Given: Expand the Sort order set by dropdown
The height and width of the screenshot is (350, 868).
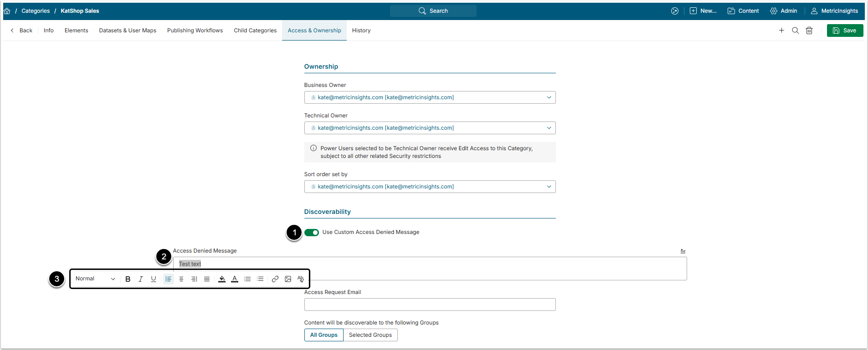Looking at the screenshot, I should tap(430, 187).
